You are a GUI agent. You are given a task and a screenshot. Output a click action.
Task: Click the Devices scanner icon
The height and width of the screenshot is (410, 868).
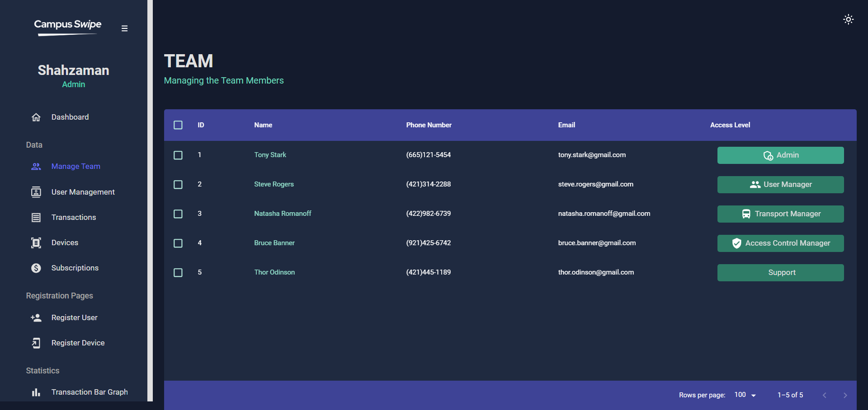[x=36, y=243]
